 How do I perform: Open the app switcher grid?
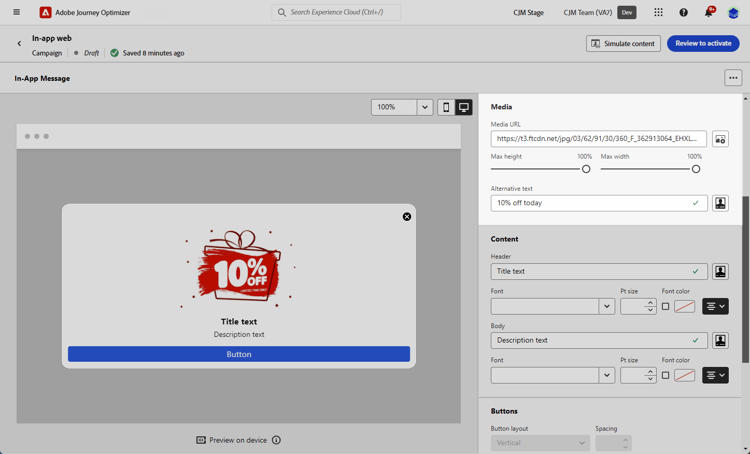658,13
